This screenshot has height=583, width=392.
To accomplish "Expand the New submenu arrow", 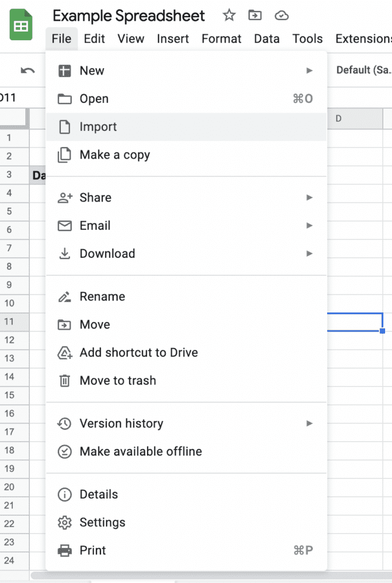I will (x=309, y=70).
